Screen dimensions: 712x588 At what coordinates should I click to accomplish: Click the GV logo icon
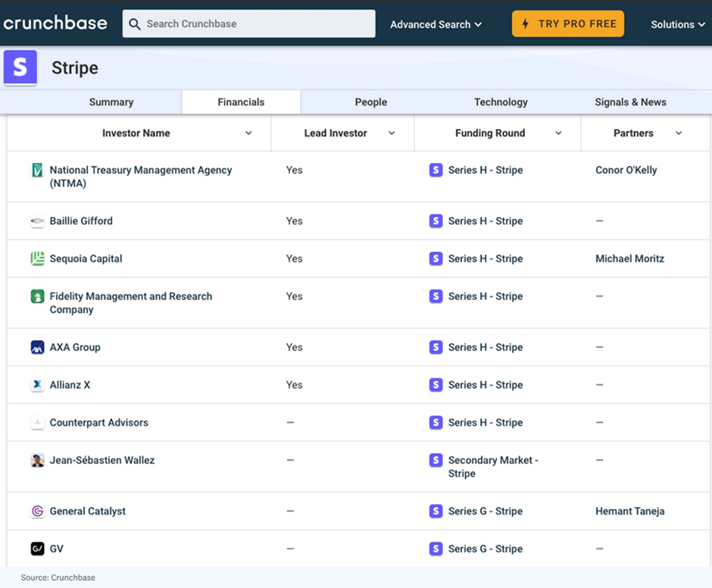coord(37,549)
